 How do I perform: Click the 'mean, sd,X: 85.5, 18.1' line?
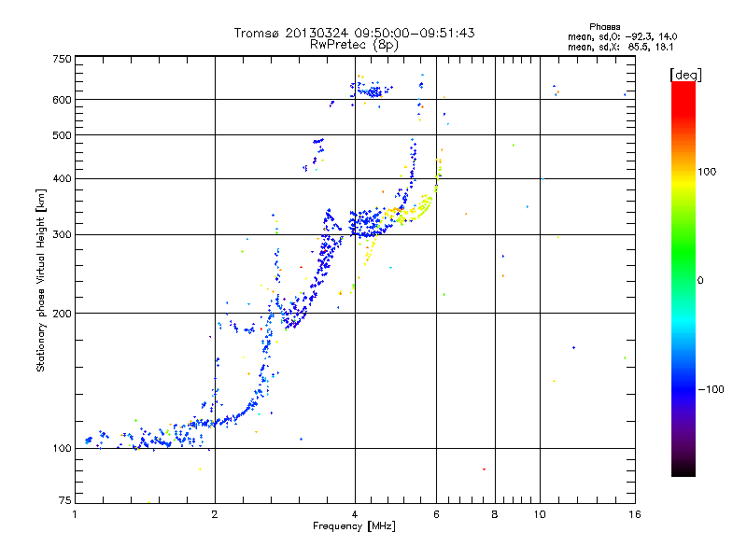pyautogui.click(x=620, y=48)
